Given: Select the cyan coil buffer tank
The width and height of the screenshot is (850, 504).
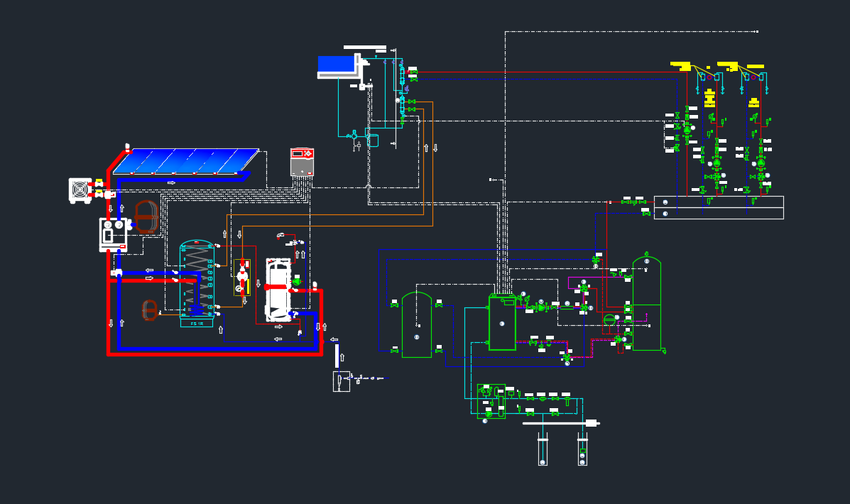Looking at the screenshot, I should (197, 281).
